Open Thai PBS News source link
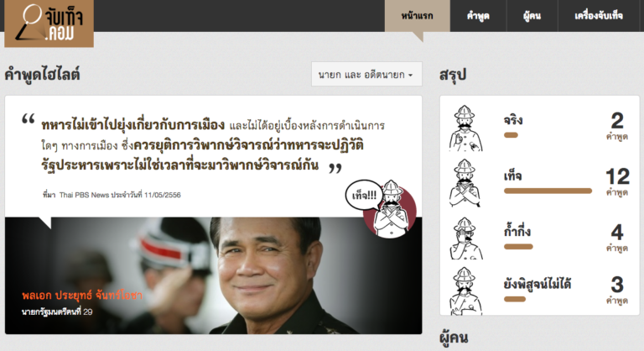The image size is (644, 351). (x=84, y=195)
